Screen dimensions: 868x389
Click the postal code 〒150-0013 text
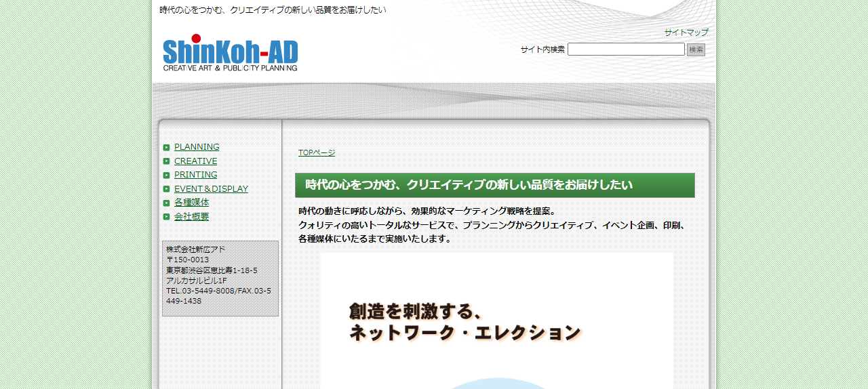click(188, 260)
